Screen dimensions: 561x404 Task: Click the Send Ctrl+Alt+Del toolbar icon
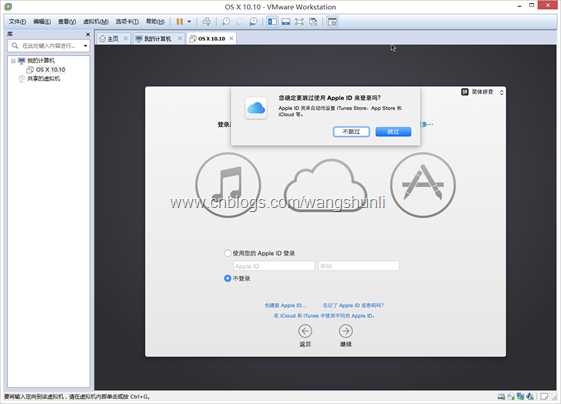tap(206, 21)
